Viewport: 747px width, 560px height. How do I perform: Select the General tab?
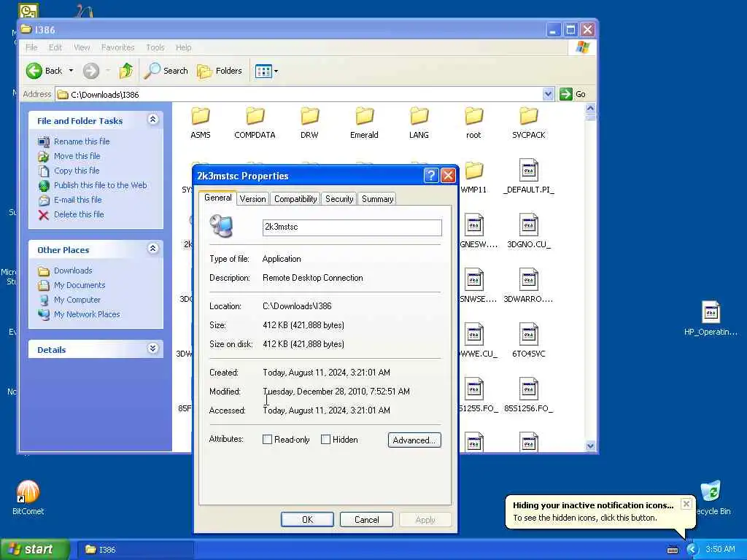[217, 198]
